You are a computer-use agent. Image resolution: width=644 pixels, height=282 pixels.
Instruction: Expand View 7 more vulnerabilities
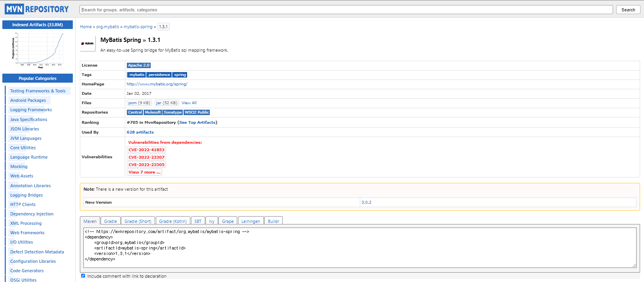(144, 172)
